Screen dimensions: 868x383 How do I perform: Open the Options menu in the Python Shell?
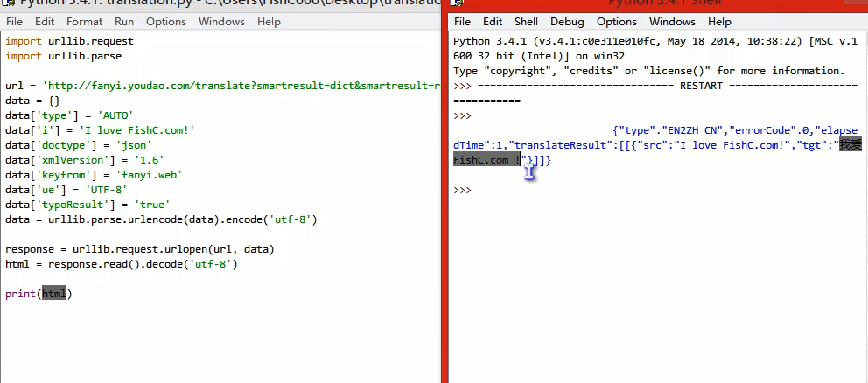(616, 22)
